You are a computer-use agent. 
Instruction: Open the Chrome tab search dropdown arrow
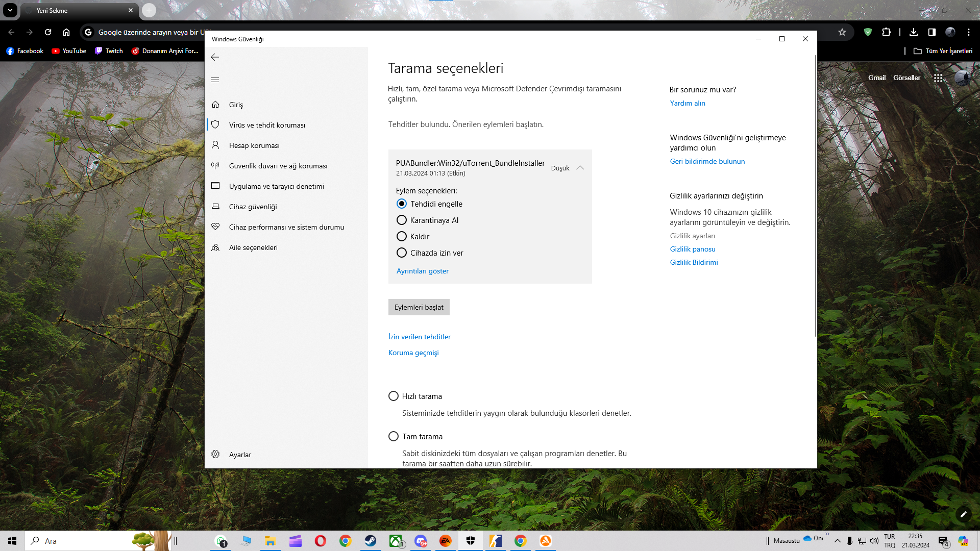10,10
